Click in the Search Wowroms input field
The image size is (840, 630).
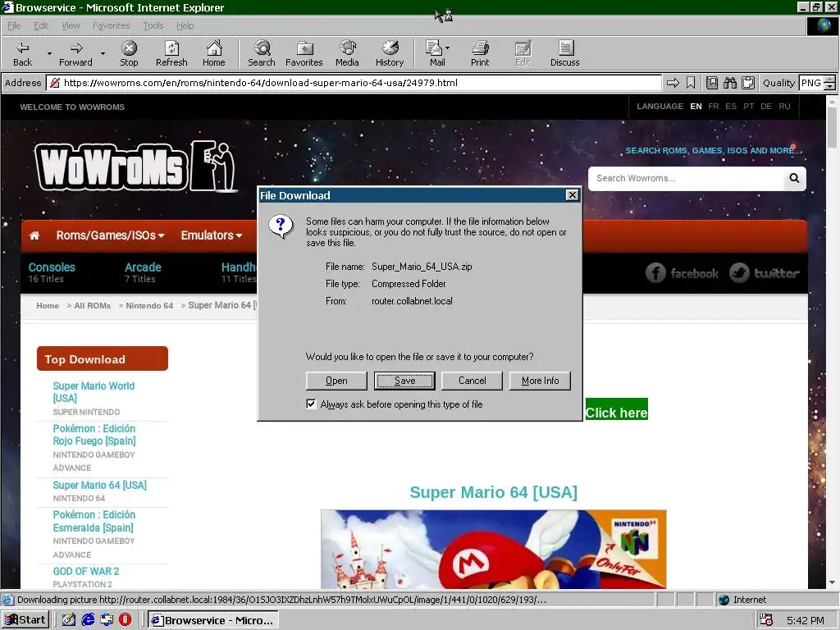tap(687, 178)
